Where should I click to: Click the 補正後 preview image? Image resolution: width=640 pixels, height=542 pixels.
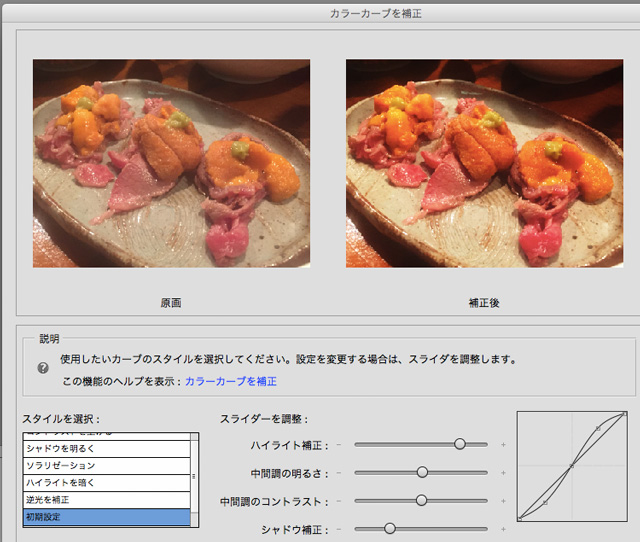484,164
